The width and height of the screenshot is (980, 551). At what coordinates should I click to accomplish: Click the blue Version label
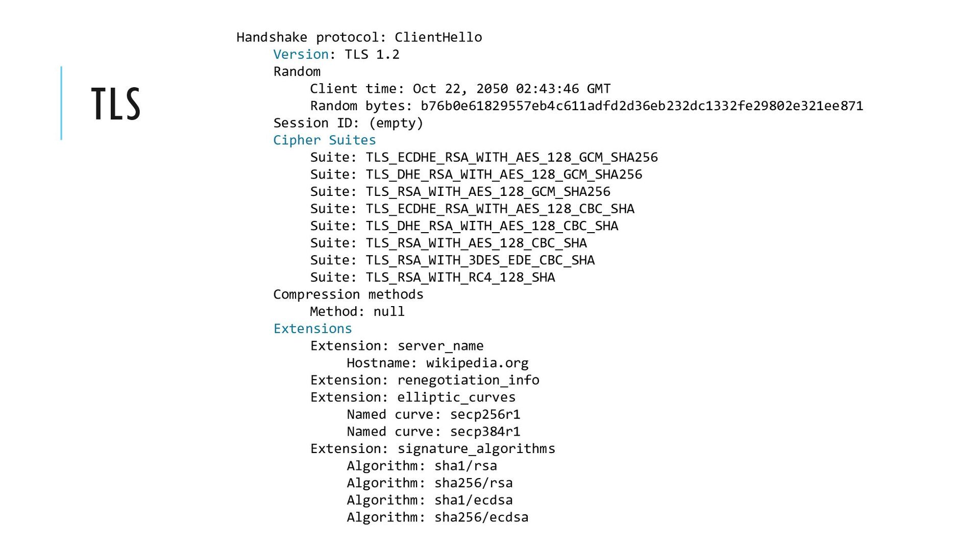[x=301, y=54]
